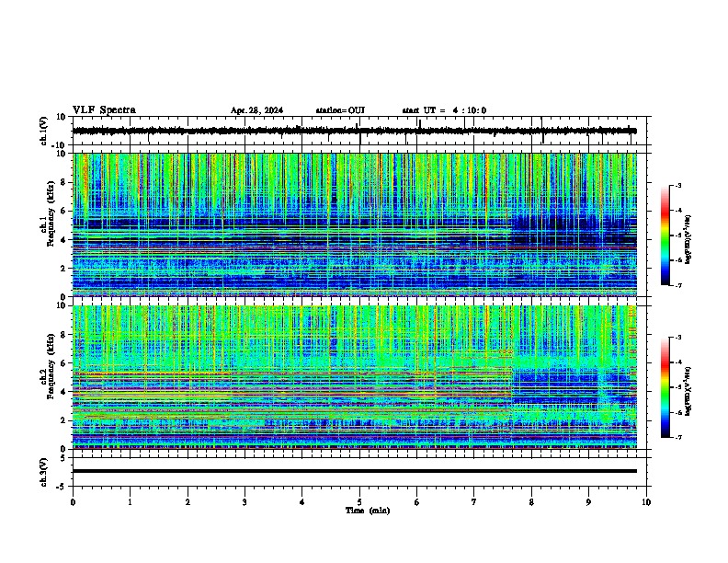Image resolution: width=728 pixels, height=563 pixels.
Task: Click time axis tick label "7"
Action: (474, 502)
